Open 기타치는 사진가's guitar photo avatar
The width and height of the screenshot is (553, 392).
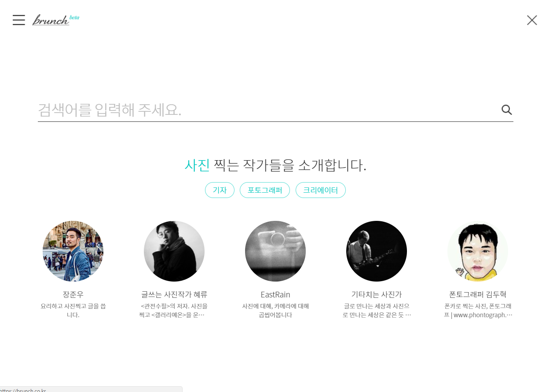tap(377, 251)
